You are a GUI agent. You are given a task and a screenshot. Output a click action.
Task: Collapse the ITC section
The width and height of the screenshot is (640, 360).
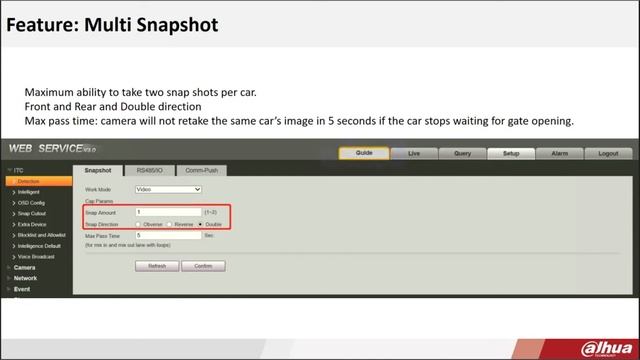pyautogui.click(x=16, y=170)
